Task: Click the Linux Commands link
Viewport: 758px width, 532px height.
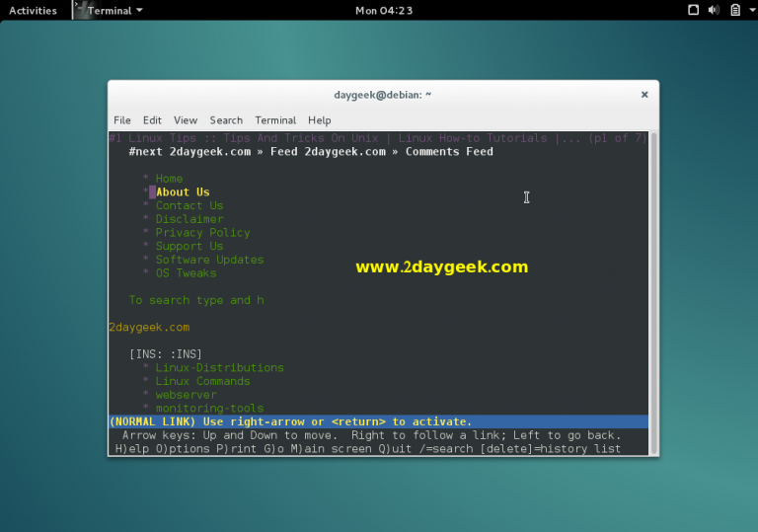Action: [x=202, y=381]
